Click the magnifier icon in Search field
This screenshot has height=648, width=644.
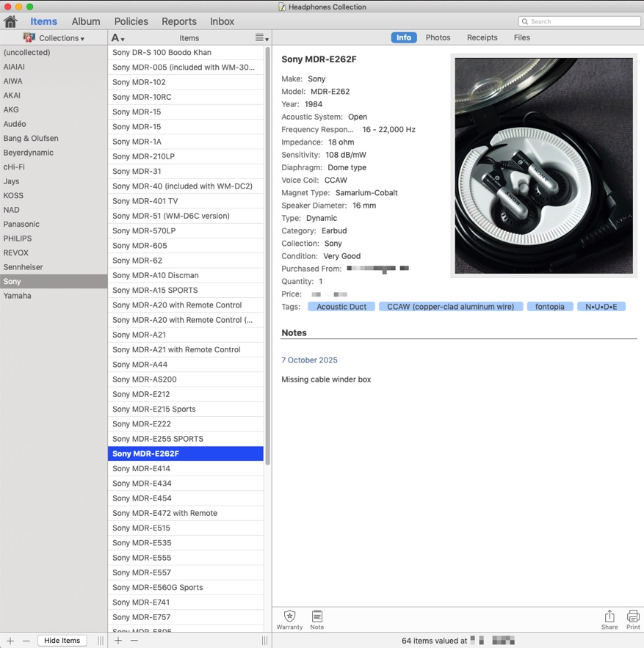pyautogui.click(x=525, y=21)
